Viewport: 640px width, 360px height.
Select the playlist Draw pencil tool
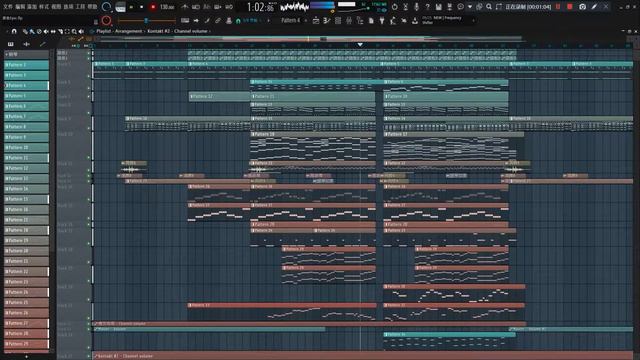tap(25, 31)
